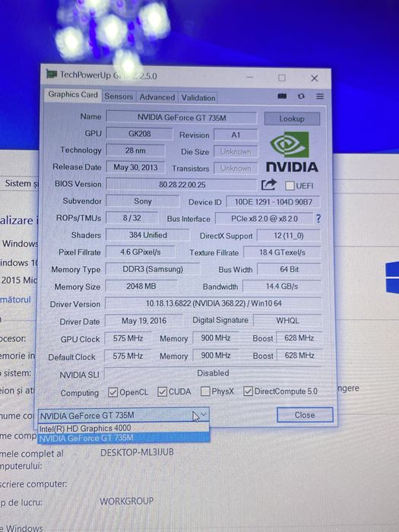
Task: Click the Shaders value 384 Unified
Action: (148, 235)
